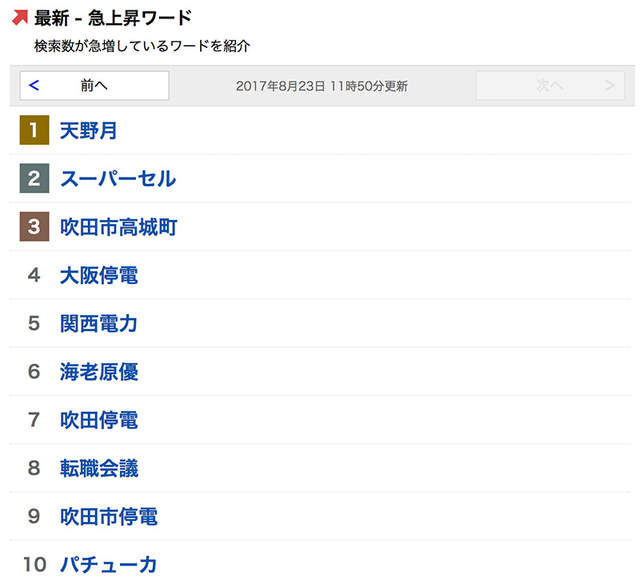640x588 pixels.
Task: Open the スーパーセル search link
Action: coord(117,179)
